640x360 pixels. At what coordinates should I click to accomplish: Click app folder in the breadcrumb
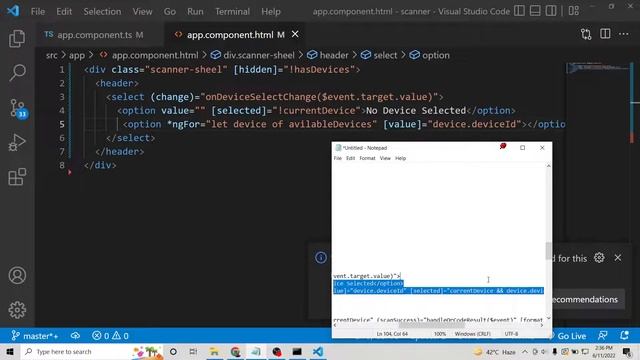[x=77, y=55]
